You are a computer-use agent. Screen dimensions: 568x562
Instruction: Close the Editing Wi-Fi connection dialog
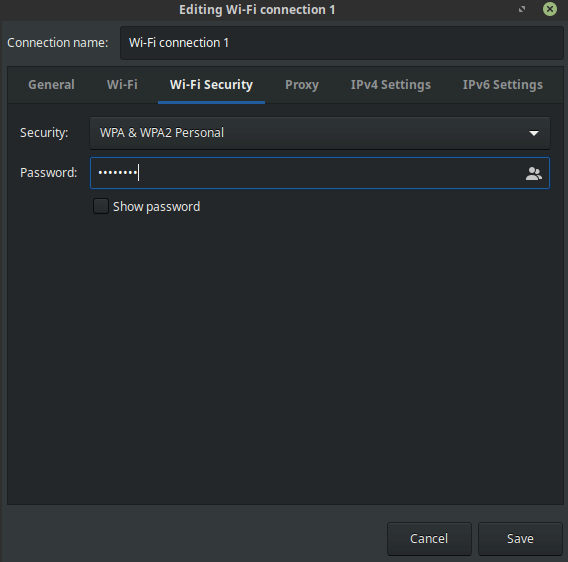coord(550,9)
